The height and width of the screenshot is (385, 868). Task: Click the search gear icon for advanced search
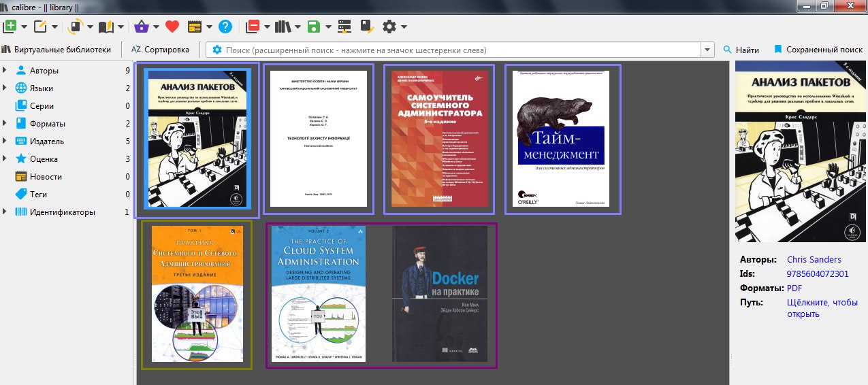pos(217,50)
